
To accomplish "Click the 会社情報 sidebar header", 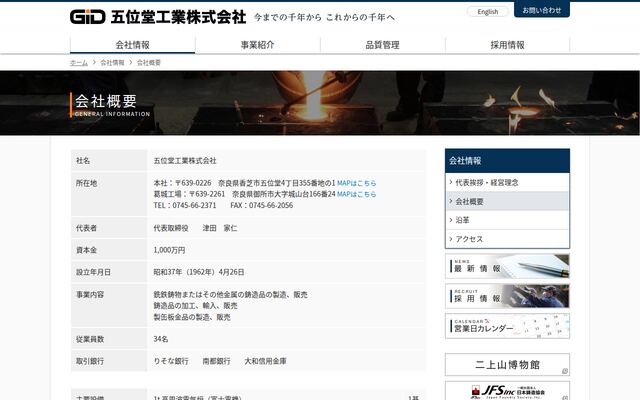I will click(507, 161).
